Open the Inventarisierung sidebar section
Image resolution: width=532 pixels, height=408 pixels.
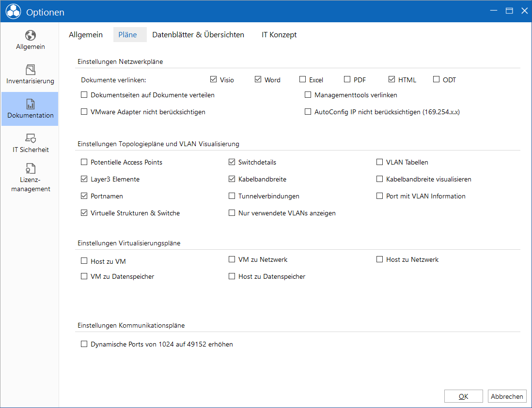(30, 75)
